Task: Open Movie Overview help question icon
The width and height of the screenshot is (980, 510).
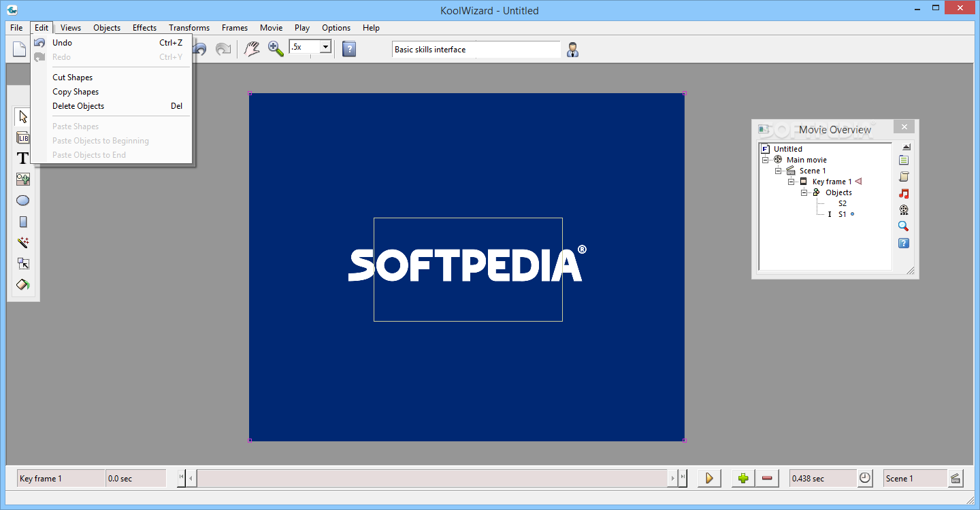Action: pyautogui.click(x=904, y=243)
